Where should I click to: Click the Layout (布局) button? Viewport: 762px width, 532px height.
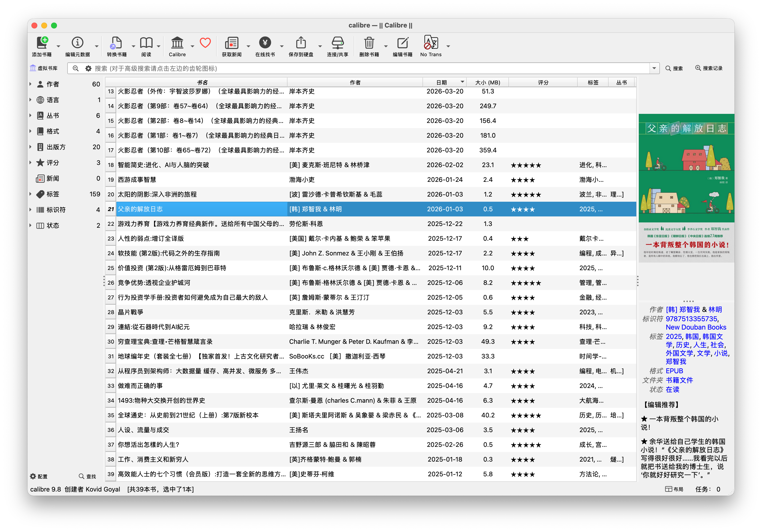coord(674,489)
